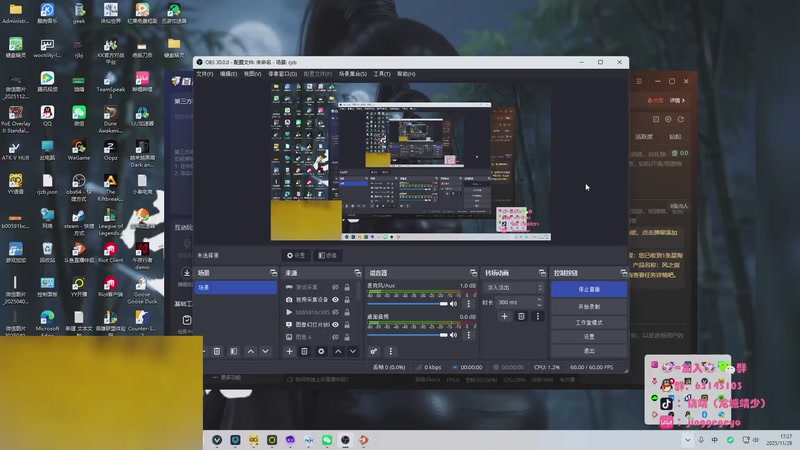This screenshot has width=800, height=450.
Task: Open the 编辑(E) menu in OBS
Action: pyautogui.click(x=228, y=74)
